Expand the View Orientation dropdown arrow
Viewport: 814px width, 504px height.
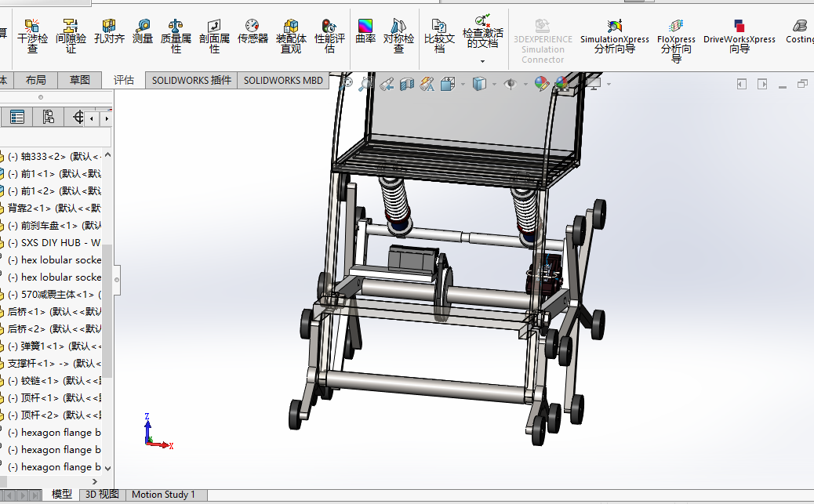coord(463,84)
